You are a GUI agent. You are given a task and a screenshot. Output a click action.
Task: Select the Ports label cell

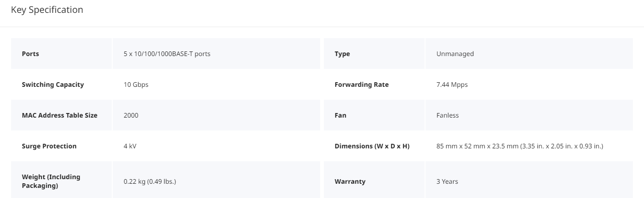61,54
